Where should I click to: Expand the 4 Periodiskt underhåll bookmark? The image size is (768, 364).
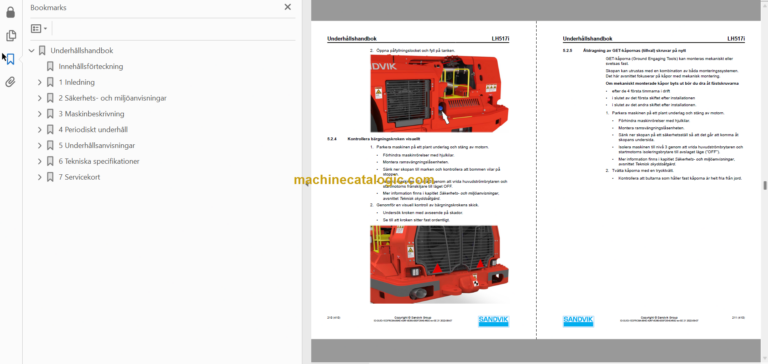[x=40, y=129]
